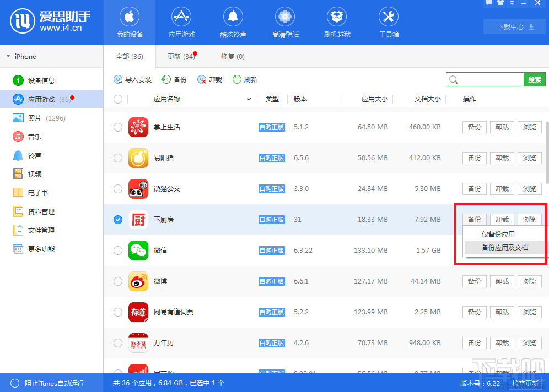The image size is (549, 392).
Task: Open the 刷机越狱 jailbreak section
Action: [x=336, y=22]
